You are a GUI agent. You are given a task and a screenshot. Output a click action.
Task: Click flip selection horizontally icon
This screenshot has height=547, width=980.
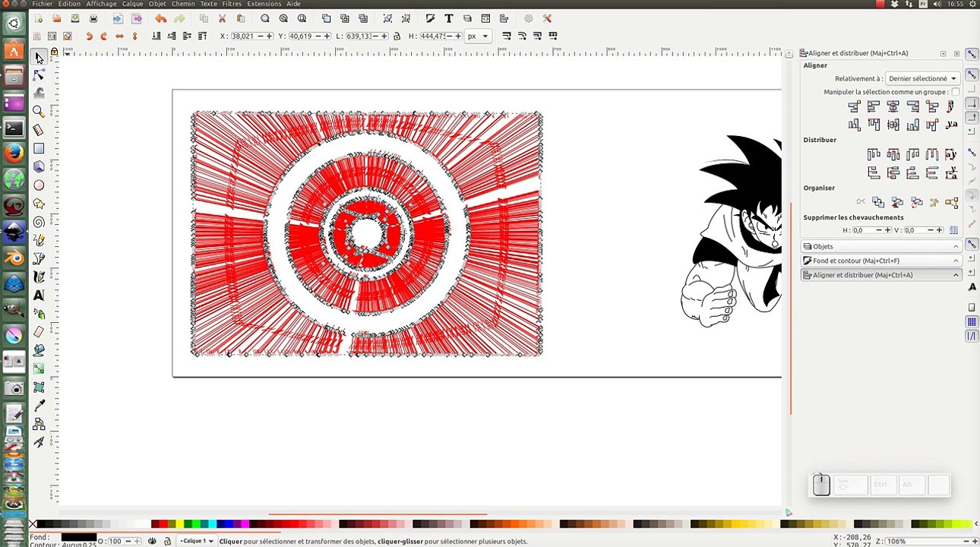coord(119,36)
